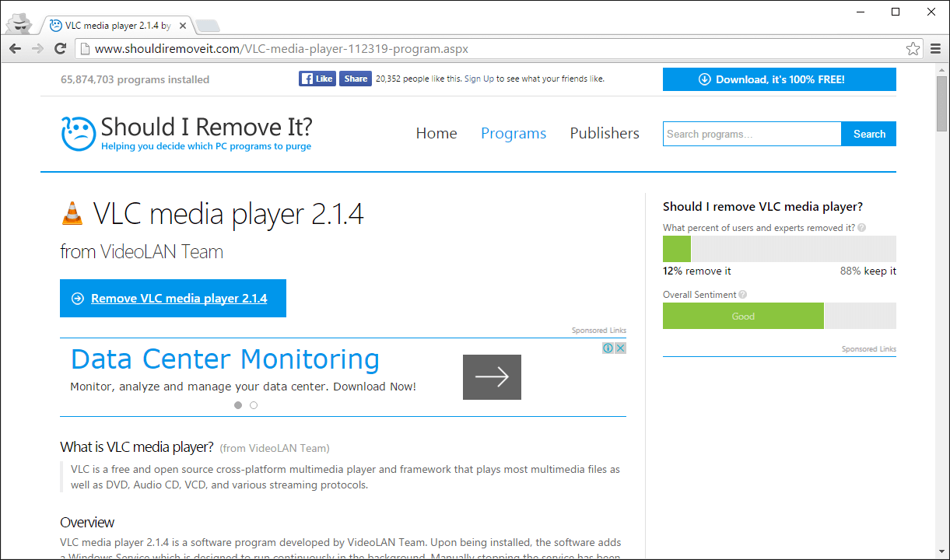
Task: Click the Sponsored Links label above the ad
Action: (x=599, y=331)
